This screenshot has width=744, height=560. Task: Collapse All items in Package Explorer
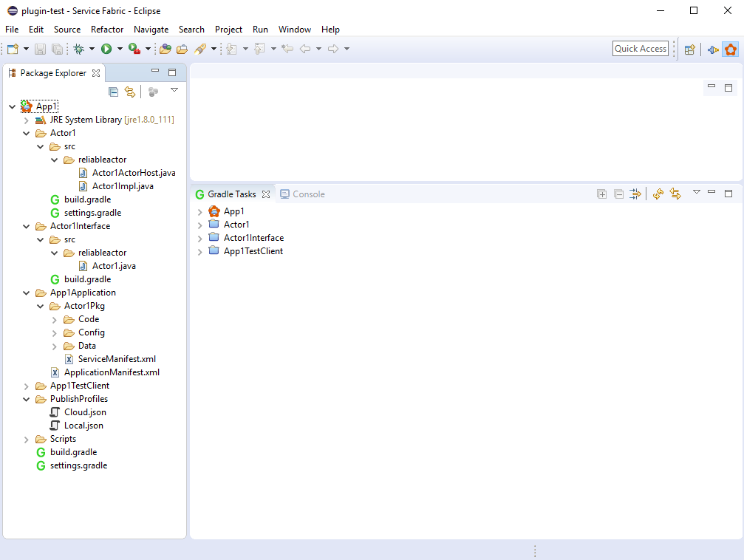tap(113, 92)
